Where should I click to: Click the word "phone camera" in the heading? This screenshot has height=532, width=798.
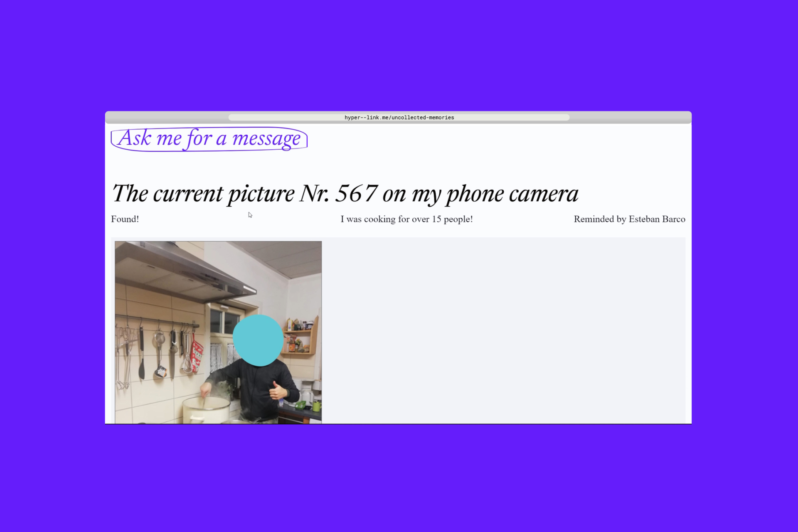coord(512,194)
